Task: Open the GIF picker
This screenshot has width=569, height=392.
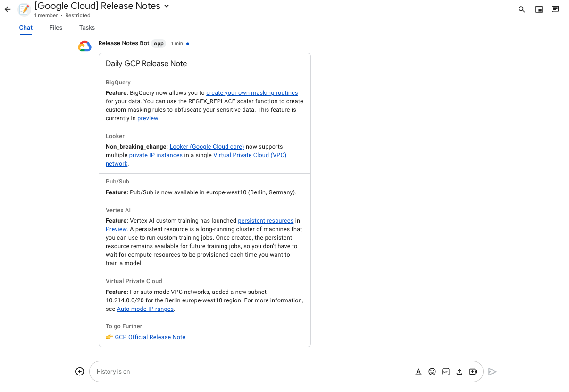Action: (445, 372)
